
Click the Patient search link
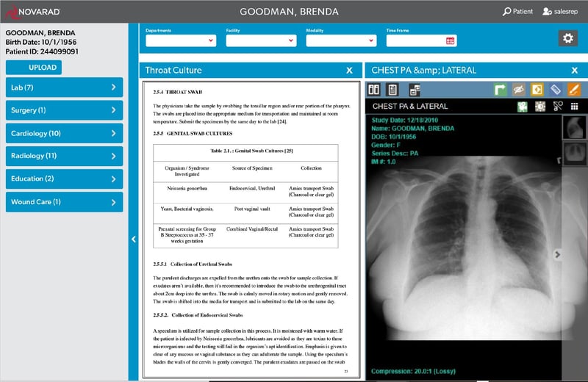(518, 12)
